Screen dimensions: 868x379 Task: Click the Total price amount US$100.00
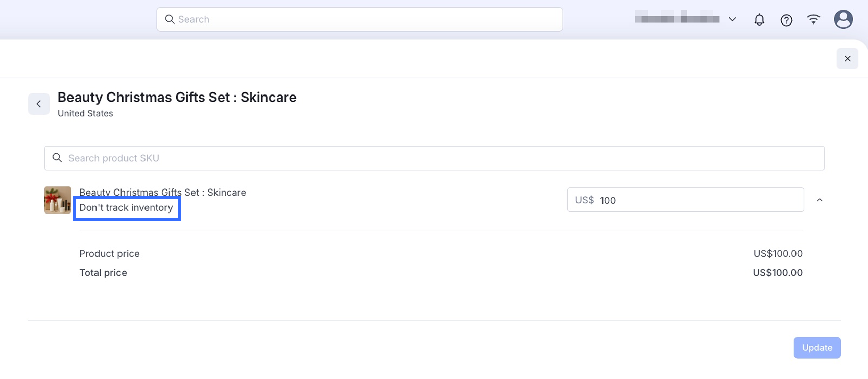pos(777,273)
